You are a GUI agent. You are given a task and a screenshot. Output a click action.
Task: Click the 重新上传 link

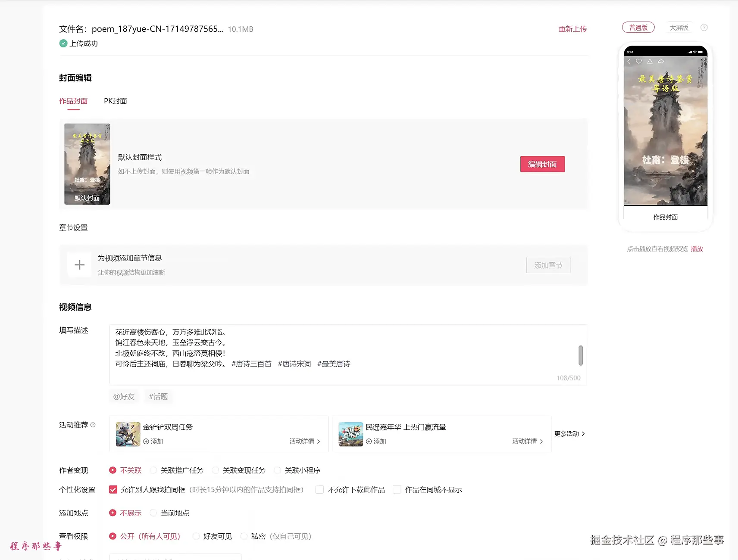click(573, 29)
